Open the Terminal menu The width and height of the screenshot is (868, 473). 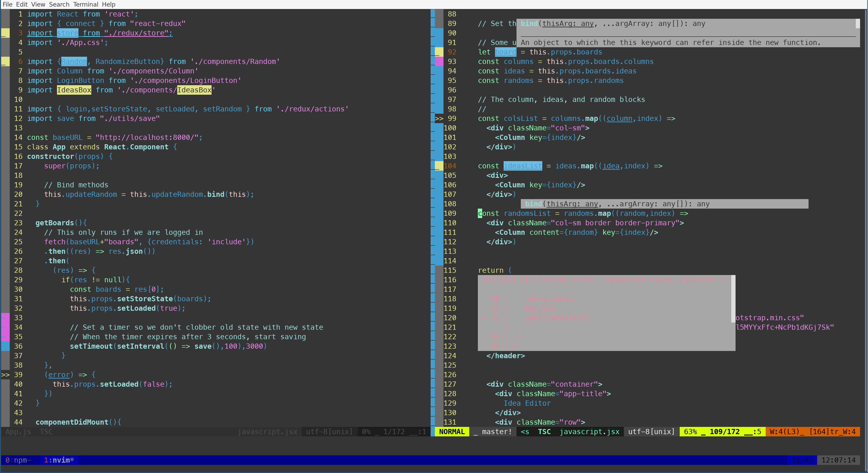(86, 4)
